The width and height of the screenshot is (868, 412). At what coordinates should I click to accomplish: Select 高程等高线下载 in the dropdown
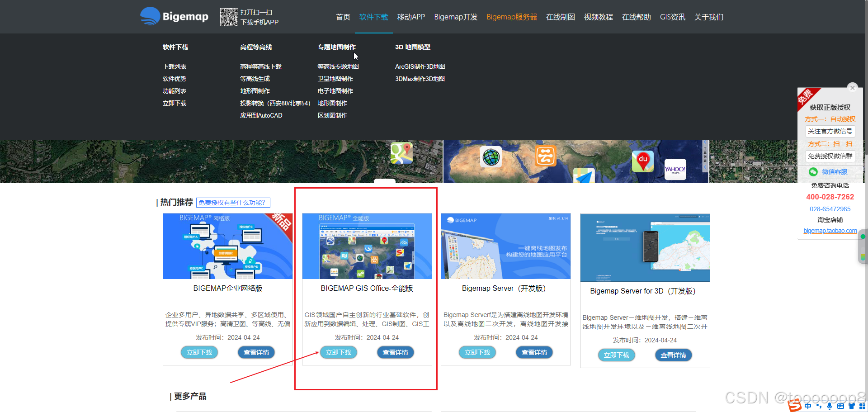pyautogui.click(x=261, y=66)
